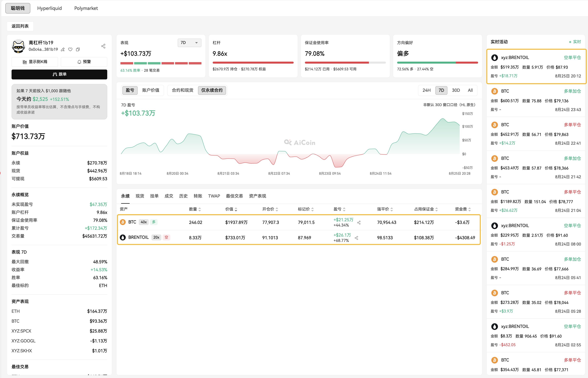
Task: Select the 永续 positions tab
Action: 125,196
